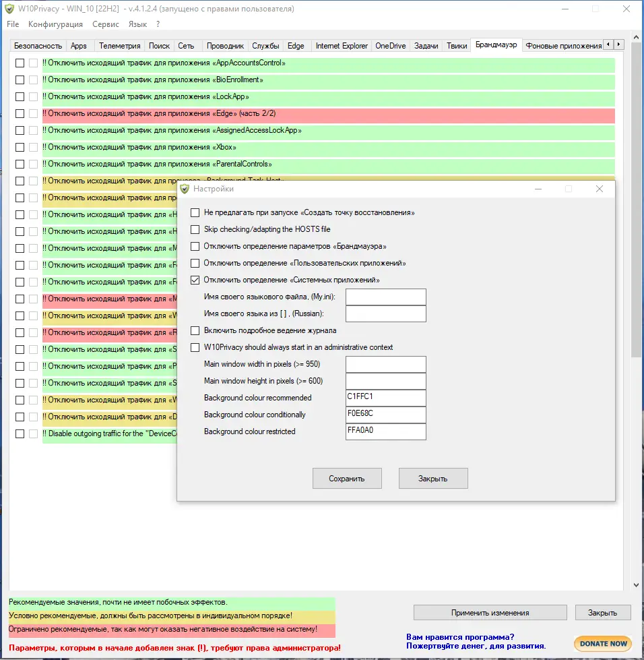
Task: Click the scrollbar down arrow
Action: (x=636, y=585)
